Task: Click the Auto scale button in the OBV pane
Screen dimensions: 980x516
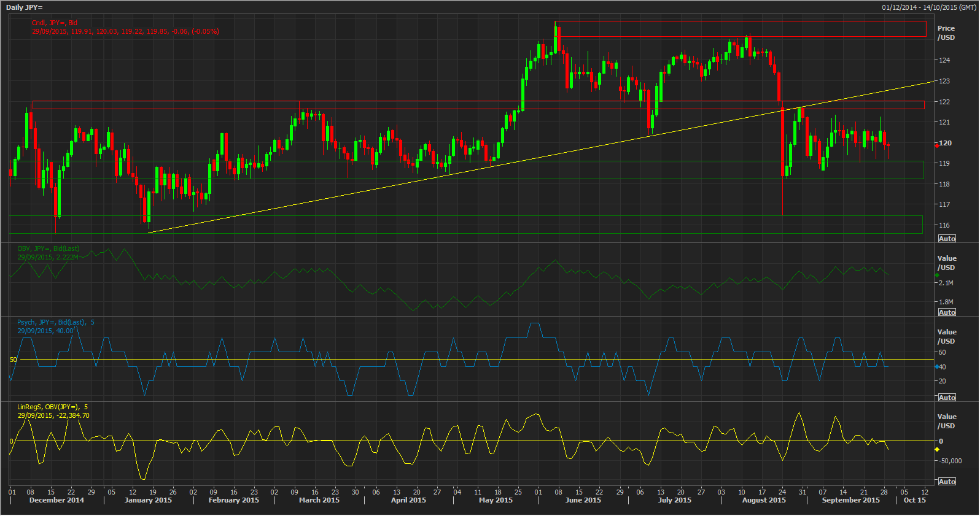Action: click(x=947, y=312)
